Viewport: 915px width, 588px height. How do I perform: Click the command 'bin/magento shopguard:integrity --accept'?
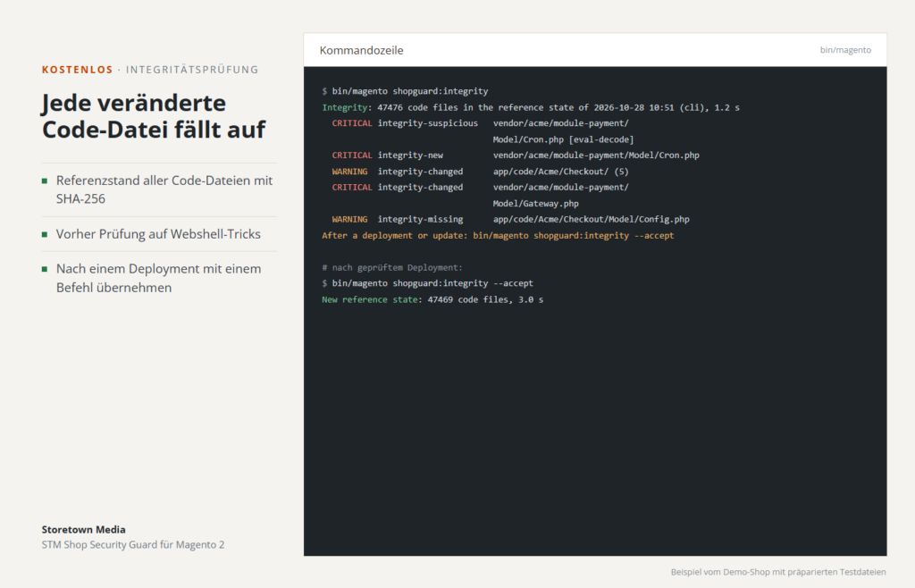pyautogui.click(x=432, y=283)
